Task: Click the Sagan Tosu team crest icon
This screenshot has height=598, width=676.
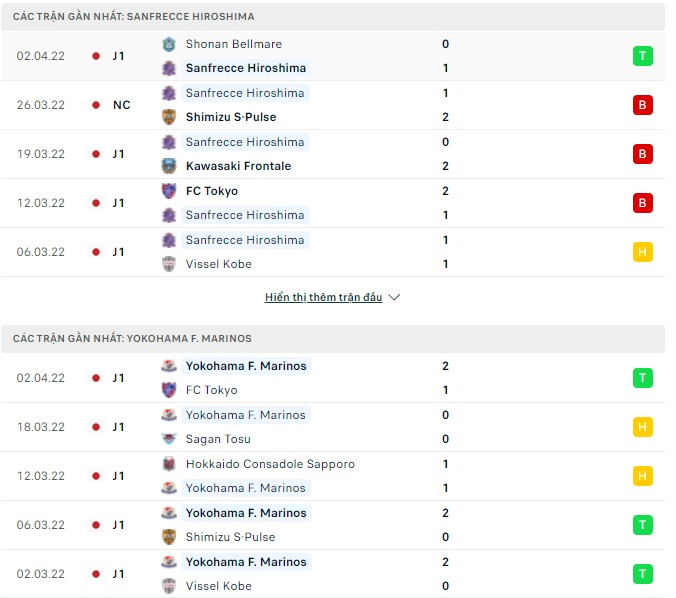Action: point(168,440)
